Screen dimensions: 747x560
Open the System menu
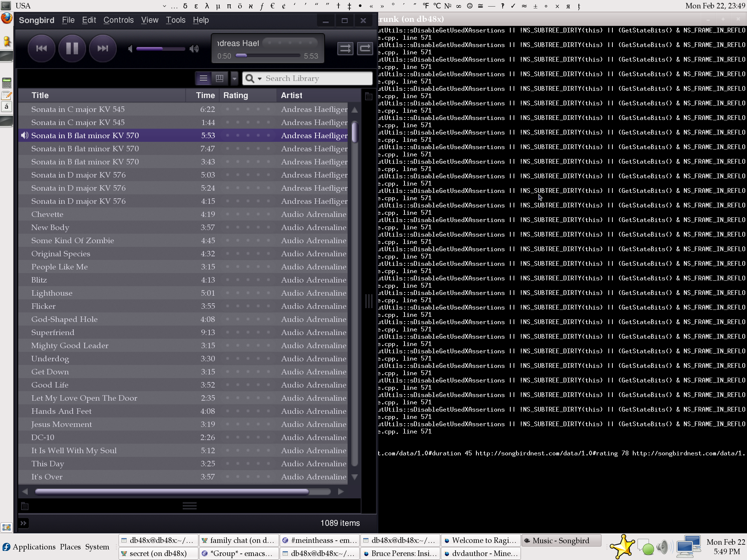(x=97, y=547)
